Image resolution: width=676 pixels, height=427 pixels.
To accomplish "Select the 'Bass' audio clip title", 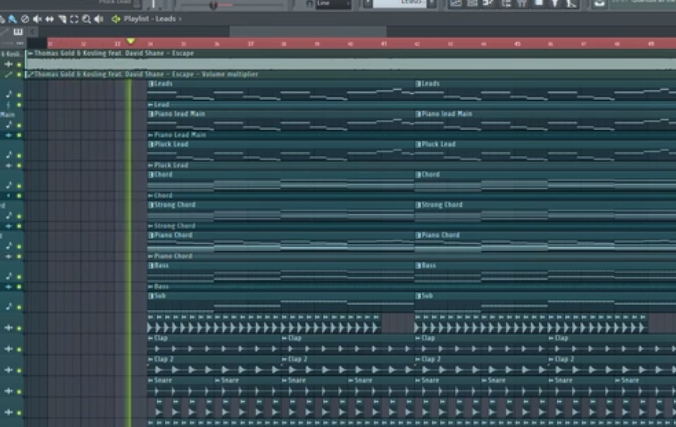I will click(161, 286).
